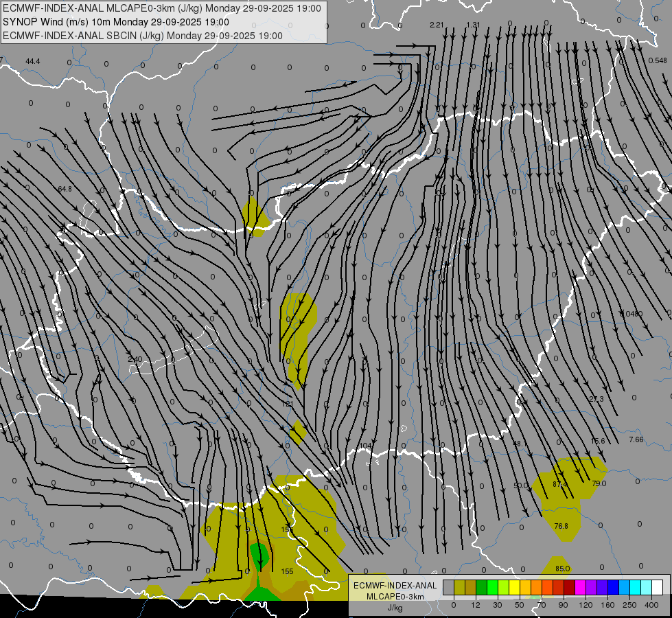
Task: Click the map value 79.0
Action: [599, 483]
